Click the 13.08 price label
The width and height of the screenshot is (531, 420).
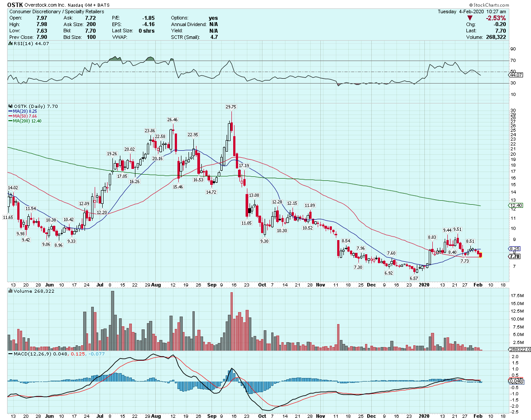coord(254,195)
